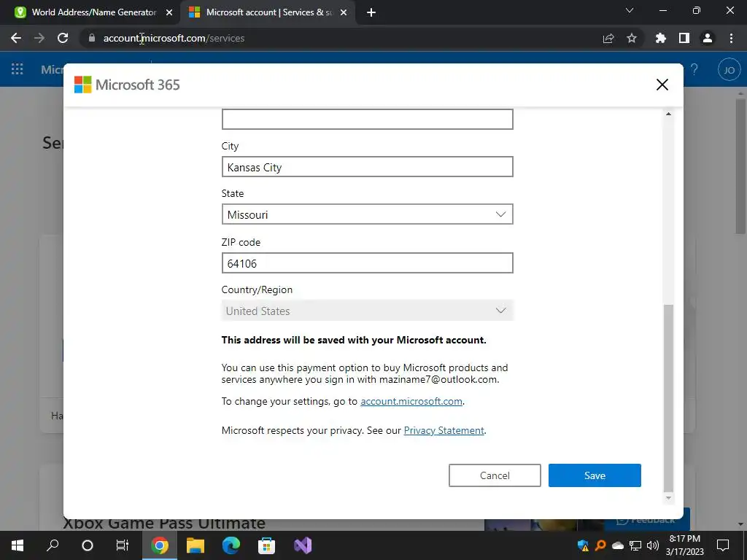Viewport: 747px width, 560px height.
Task: Open Cortana circle icon
Action: click(x=88, y=545)
